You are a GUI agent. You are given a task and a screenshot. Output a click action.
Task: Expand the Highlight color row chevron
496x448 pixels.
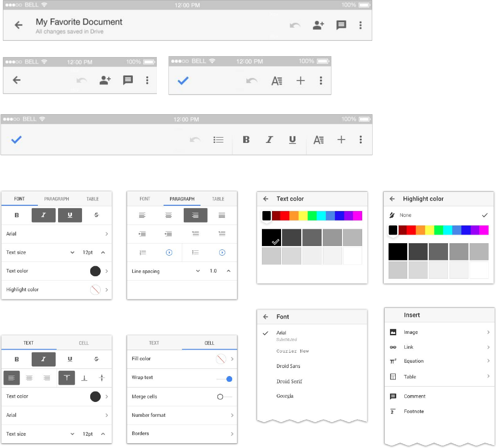[x=106, y=290]
